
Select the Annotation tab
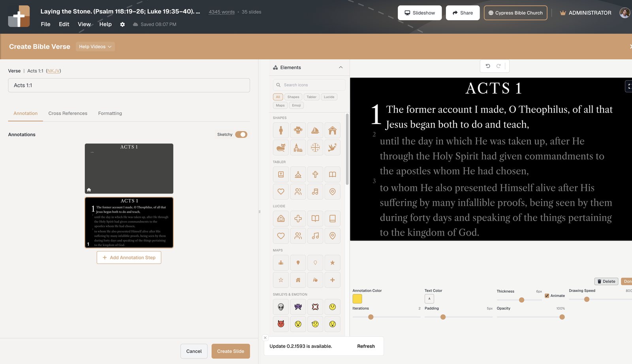26,113
